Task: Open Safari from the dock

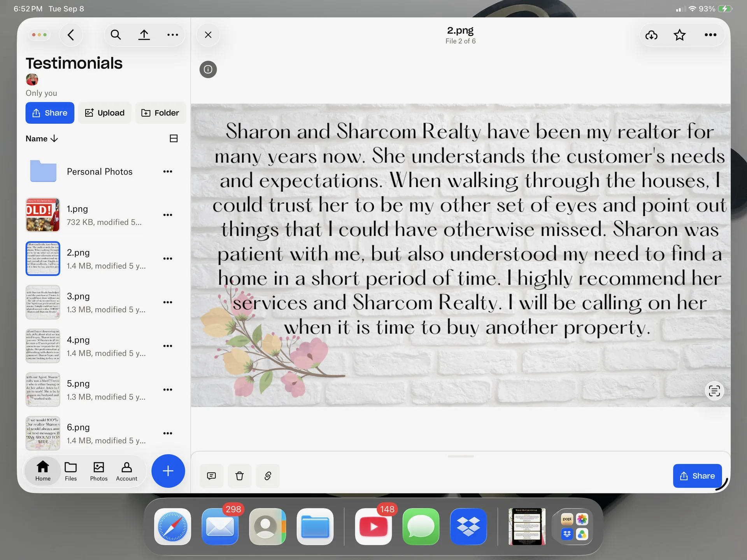Action: coord(172,527)
